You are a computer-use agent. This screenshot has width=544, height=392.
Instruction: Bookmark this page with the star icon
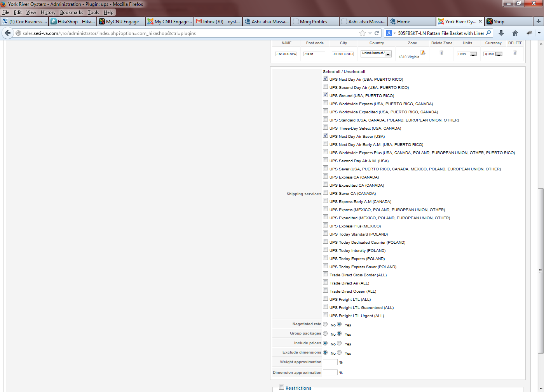[x=363, y=33]
